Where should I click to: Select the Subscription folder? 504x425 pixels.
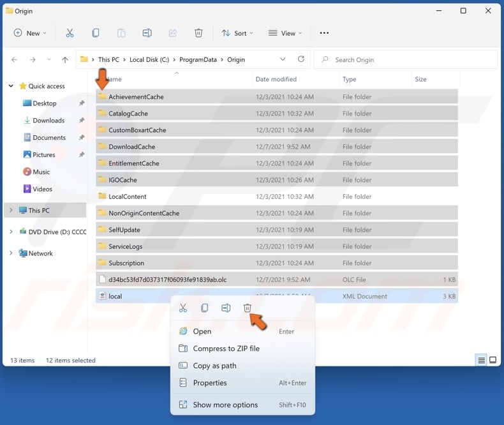pos(277,263)
